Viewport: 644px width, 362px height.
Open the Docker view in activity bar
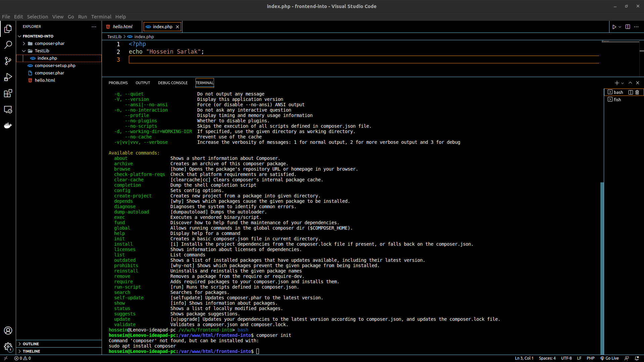point(8,126)
